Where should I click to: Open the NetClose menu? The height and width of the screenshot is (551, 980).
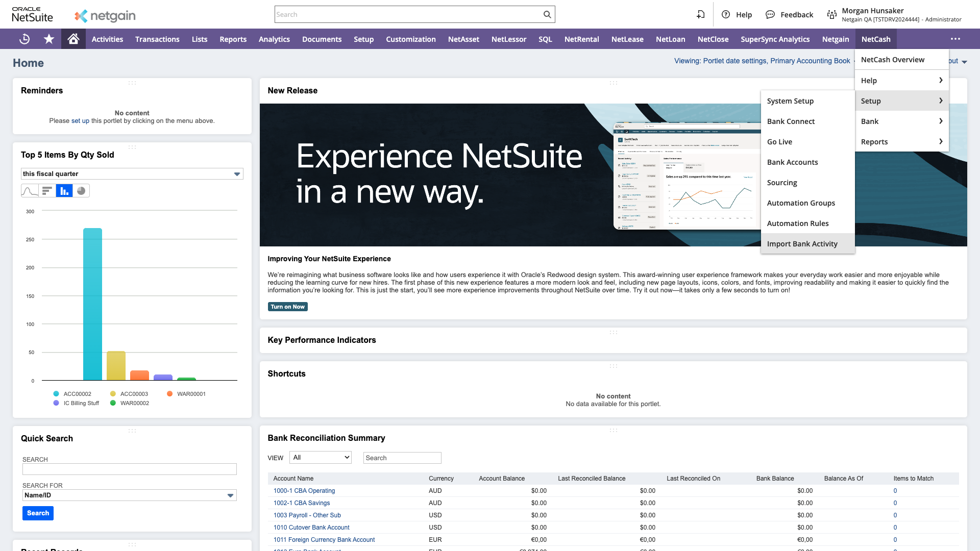(713, 39)
